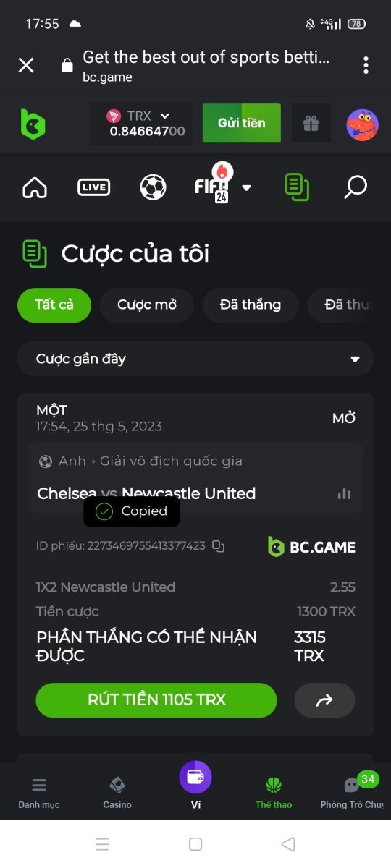Open the Ví wallet button
391x868 pixels.
pos(195,786)
